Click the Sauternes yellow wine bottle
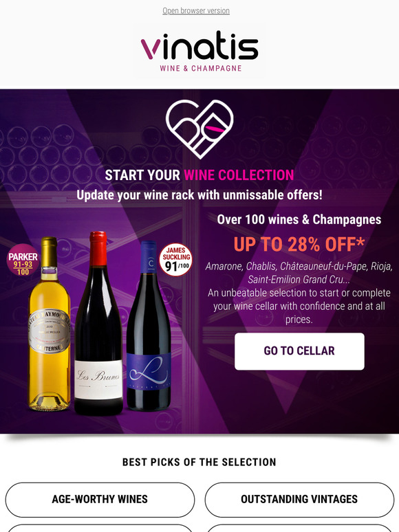This screenshot has height=532, width=399. (x=50, y=324)
